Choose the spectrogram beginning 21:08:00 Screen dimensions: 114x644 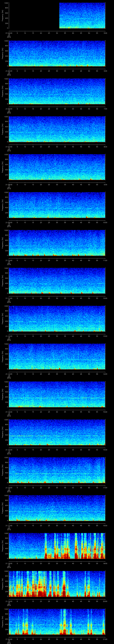coord(57,167)
